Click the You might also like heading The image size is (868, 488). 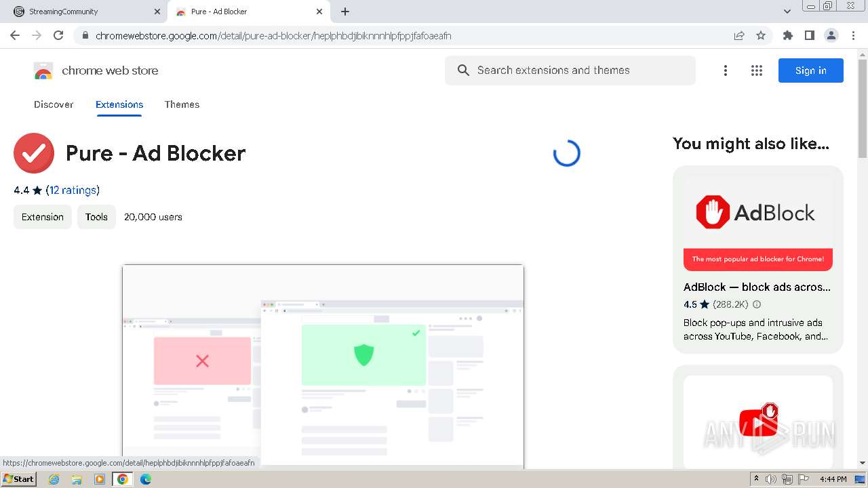coord(751,144)
